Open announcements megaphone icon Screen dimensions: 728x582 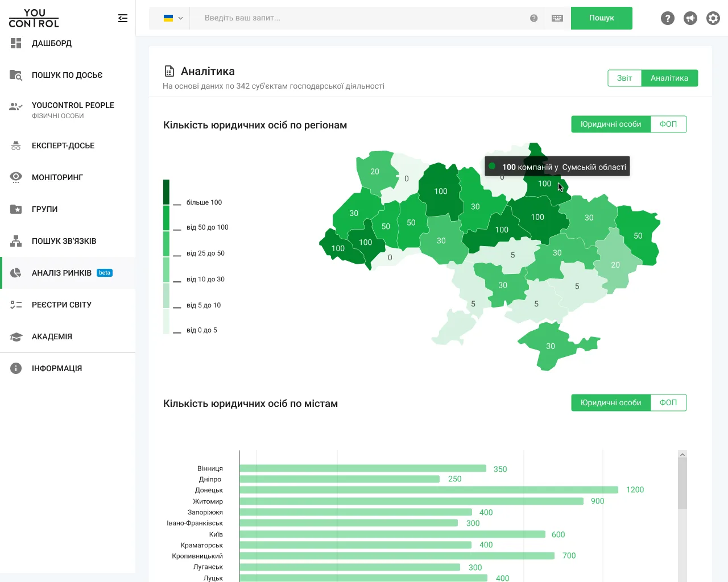point(690,18)
